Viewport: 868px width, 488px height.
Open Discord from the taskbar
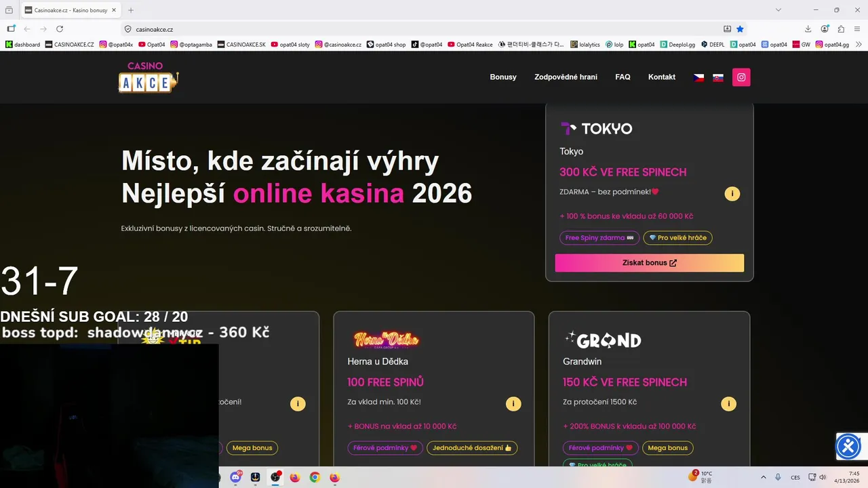point(235,477)
